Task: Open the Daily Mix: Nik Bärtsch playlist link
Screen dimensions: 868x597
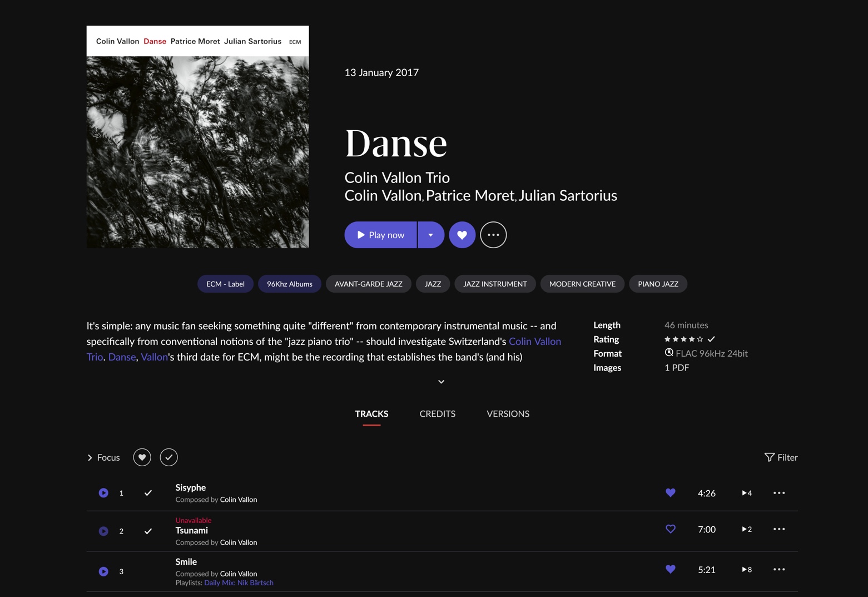Action: [x=239, y=583]
